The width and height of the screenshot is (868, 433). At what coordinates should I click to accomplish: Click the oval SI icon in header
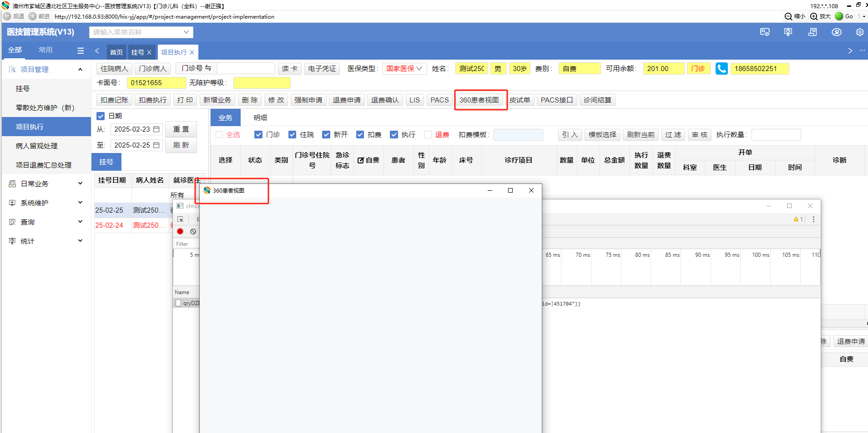[x=837, y=32]
